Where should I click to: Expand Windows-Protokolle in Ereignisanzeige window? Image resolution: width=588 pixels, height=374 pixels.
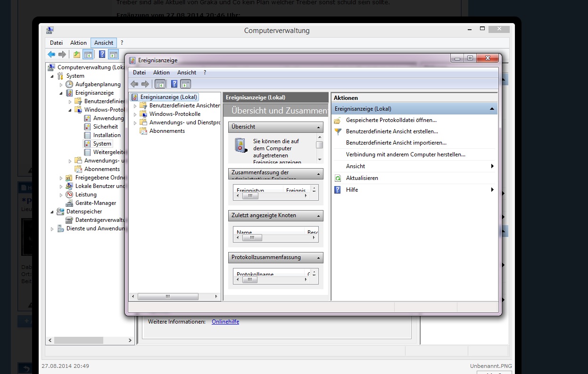click(x=135, y=114)
